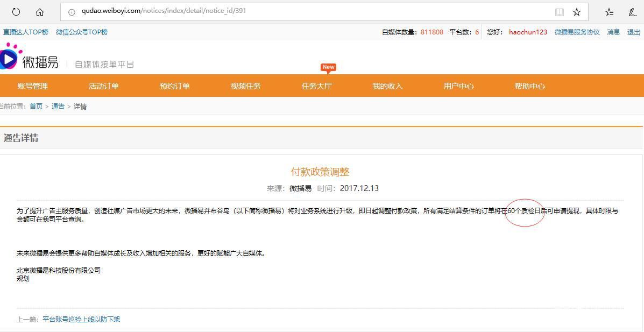Click the browser refresh icon
644x332 pixels.
pos(16,12)
